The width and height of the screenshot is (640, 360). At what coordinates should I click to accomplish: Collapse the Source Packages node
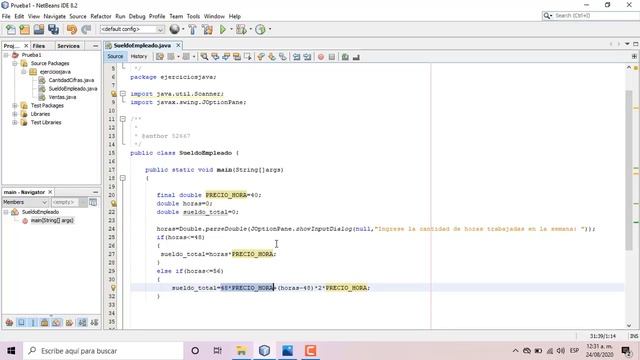(x=15, y=64)
